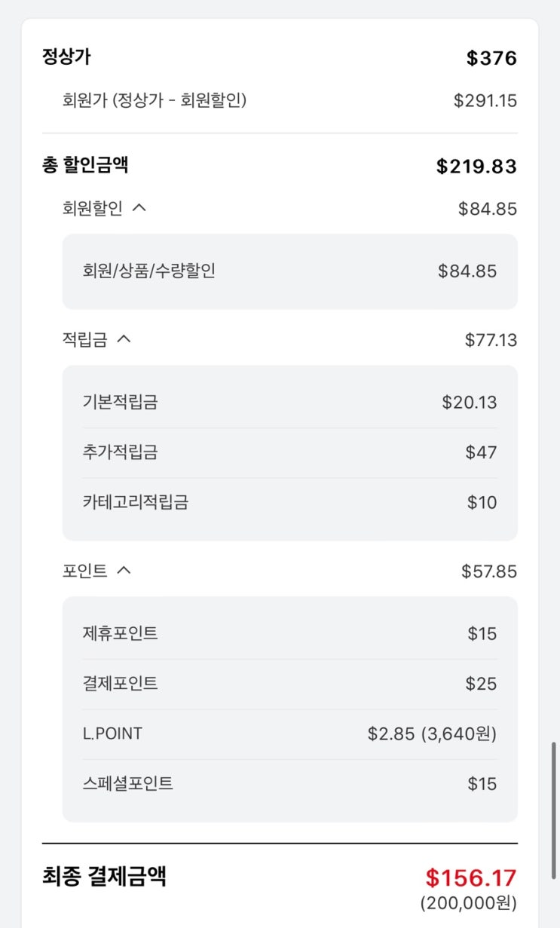The width and height of the screenshot is (560, 928).
Task: Click the $291.15 member price
Action: click(x=485, y=100)
